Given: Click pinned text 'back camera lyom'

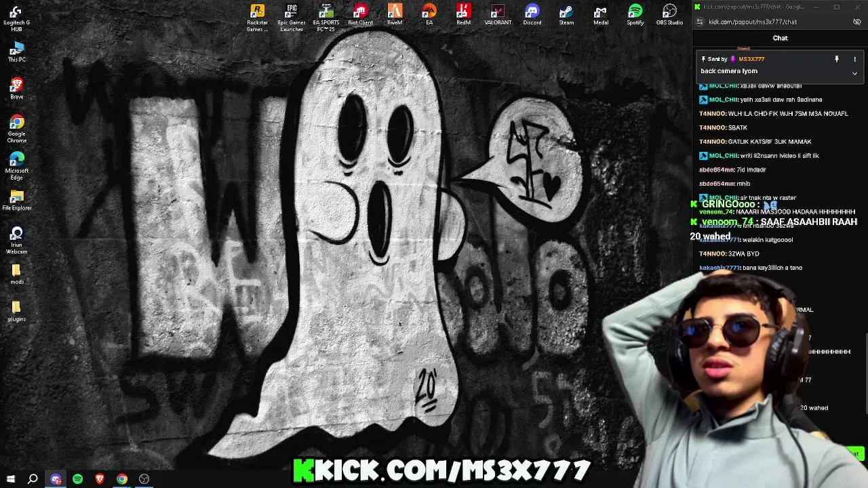Looking at the screenshot, I should 729,71.
